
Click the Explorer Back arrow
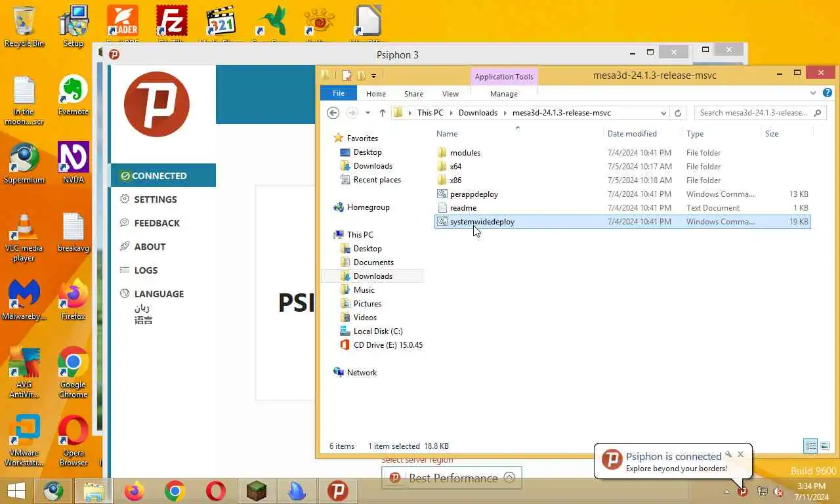coord(333,113)
